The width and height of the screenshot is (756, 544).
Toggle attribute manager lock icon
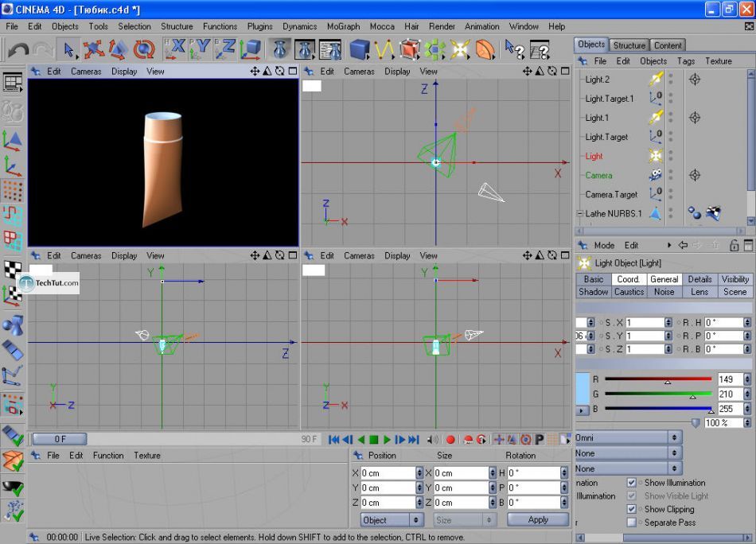735,245
